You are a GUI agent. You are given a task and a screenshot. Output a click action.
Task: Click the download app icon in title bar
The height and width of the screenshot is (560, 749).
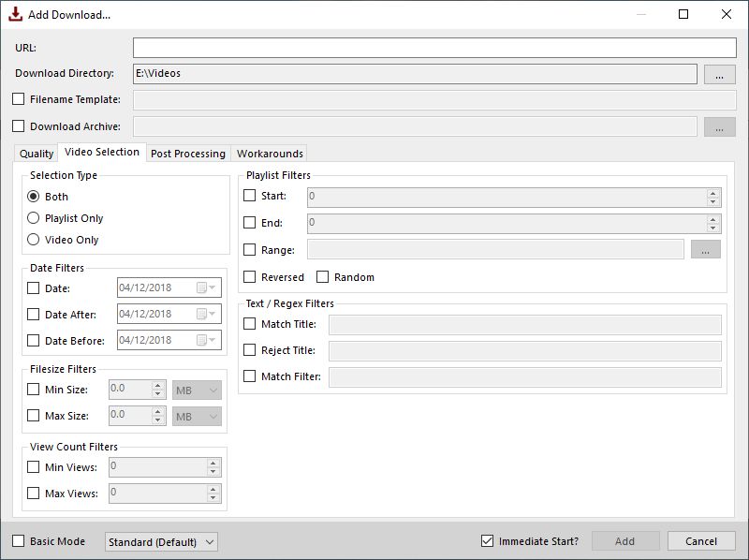13,14
